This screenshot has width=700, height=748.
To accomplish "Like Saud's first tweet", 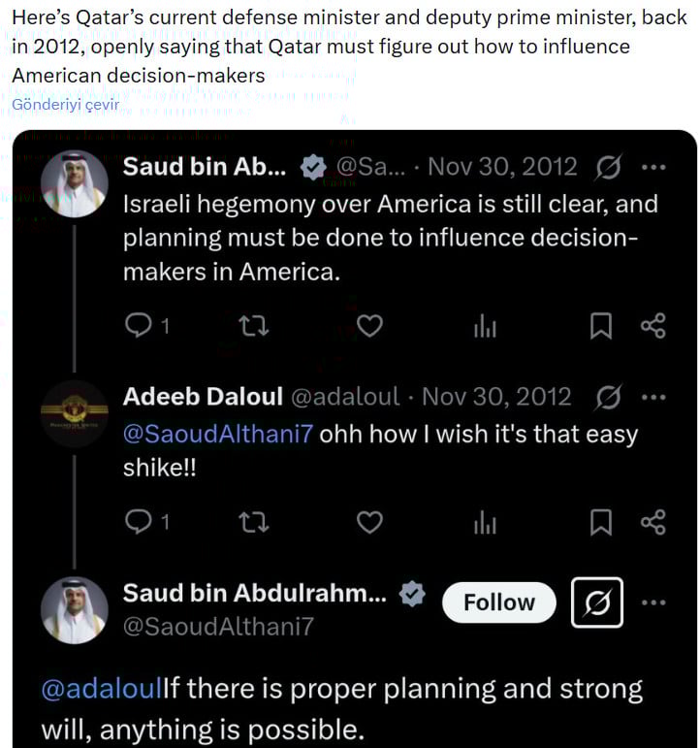I will 369,327.
